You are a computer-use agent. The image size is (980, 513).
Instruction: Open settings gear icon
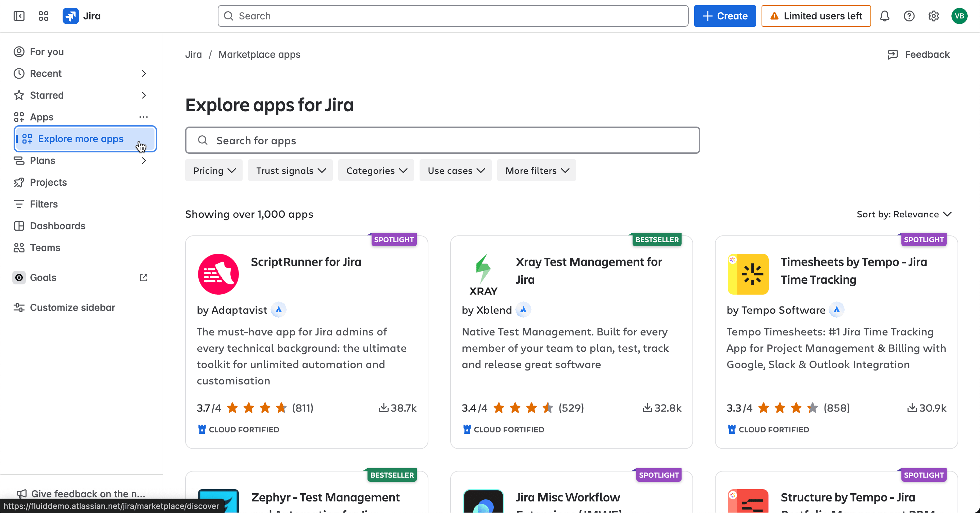933,16
